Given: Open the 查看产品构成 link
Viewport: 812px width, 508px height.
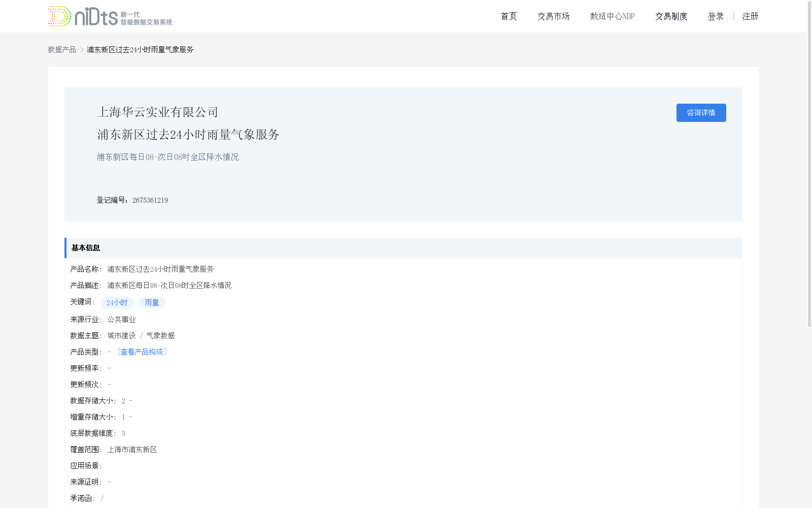Looking at the screenshot, I should pos(142,352).
